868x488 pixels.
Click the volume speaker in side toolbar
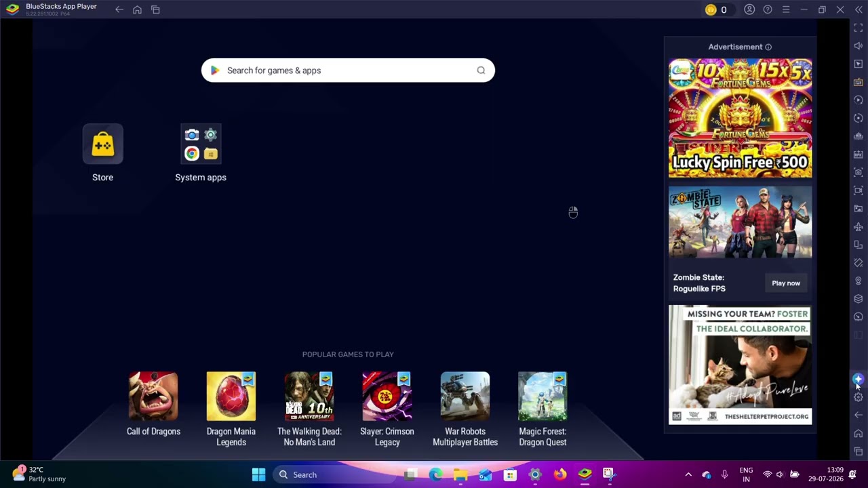(x=859, y=46)
